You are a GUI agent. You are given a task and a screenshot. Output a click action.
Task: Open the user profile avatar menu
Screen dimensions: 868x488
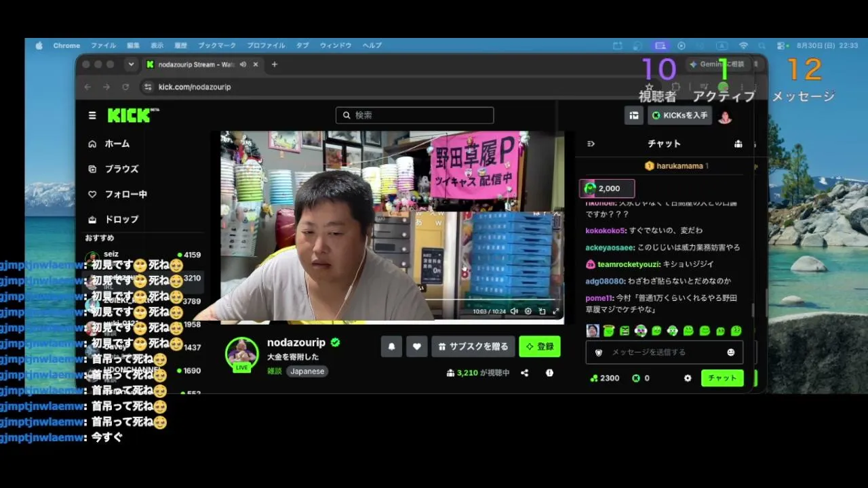point(725,117)
